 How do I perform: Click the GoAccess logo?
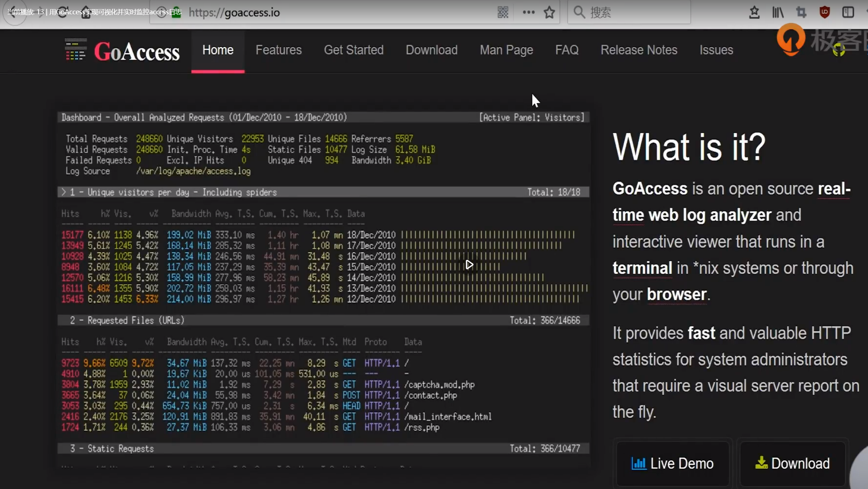click(122, 51)
